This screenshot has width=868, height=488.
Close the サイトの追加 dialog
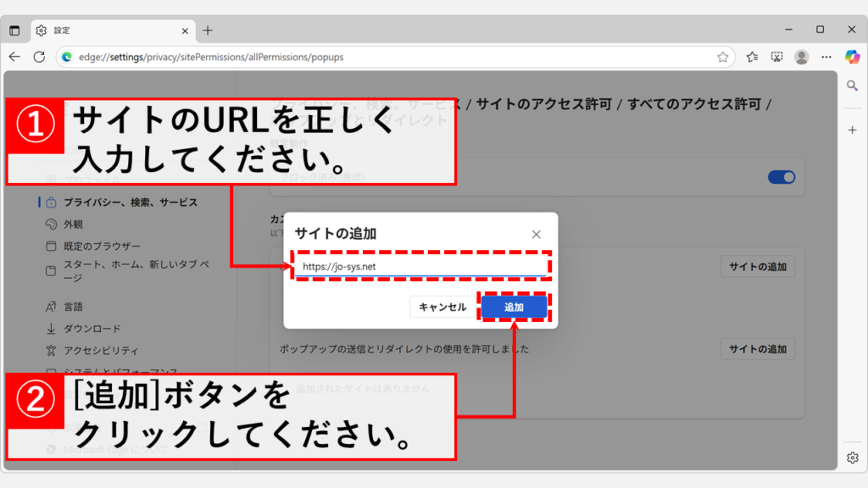(536, 235)
